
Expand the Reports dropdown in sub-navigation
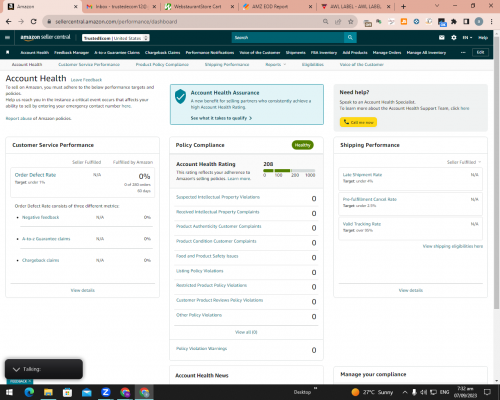click(276, 64)
